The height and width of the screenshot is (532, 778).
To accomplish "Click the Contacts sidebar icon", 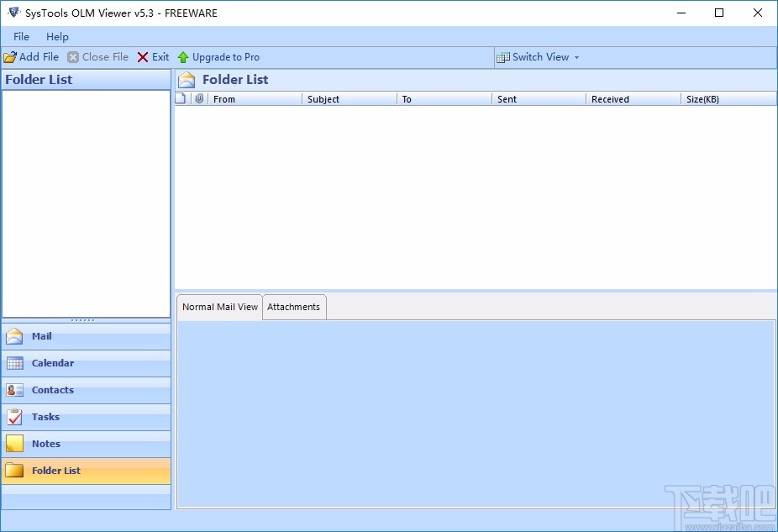I will click(x=15, y=389).
